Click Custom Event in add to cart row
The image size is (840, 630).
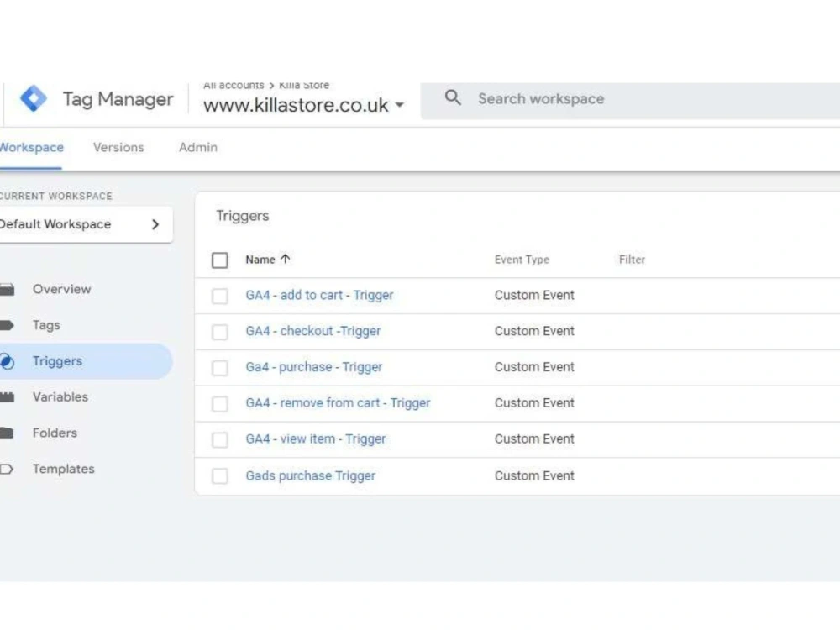pyautogui.click(x=534, y=295)
